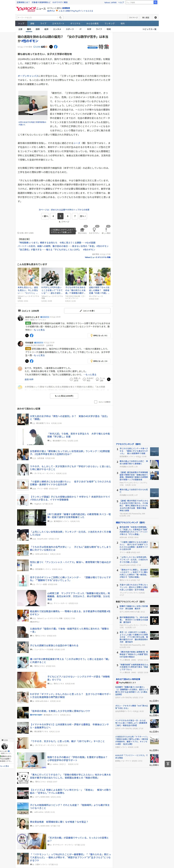Image resolution: width=174 pixels, height=868 pixels.
Task: Click the ログイン link in header
Action: (x=51, y=11)
